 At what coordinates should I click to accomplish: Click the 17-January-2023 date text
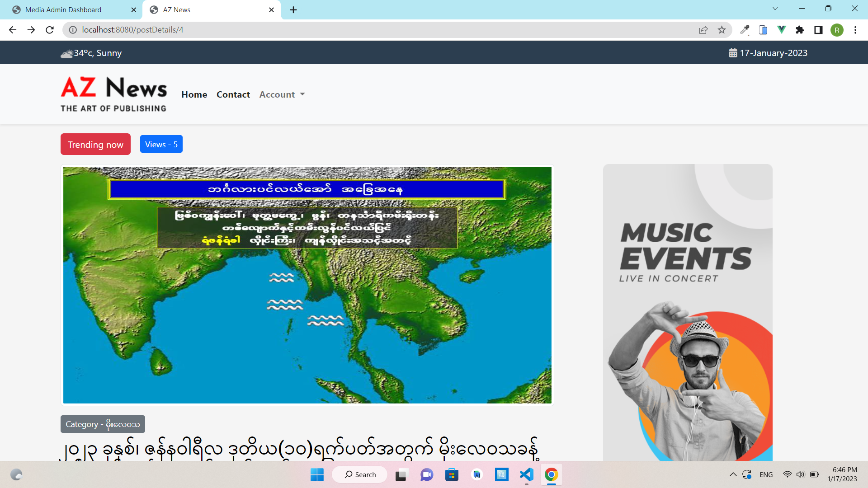pyautogui.click(x=774, y=53)
